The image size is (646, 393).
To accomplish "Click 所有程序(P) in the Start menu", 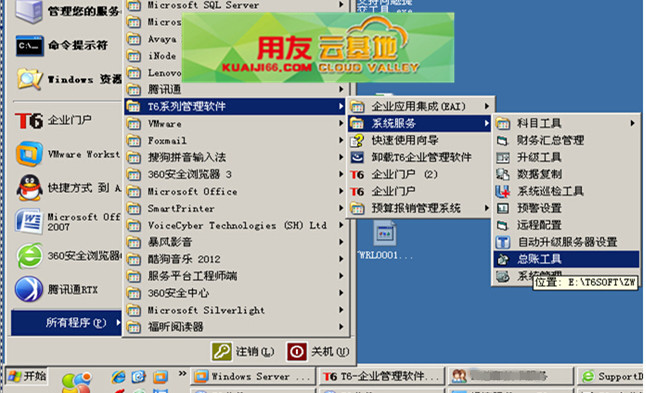I will pos(66,323).
